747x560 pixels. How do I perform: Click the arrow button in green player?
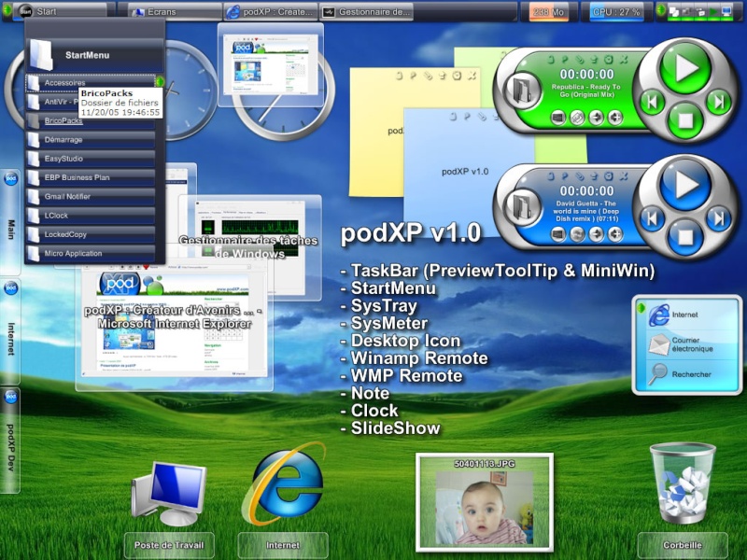click(x=596, y=118)
